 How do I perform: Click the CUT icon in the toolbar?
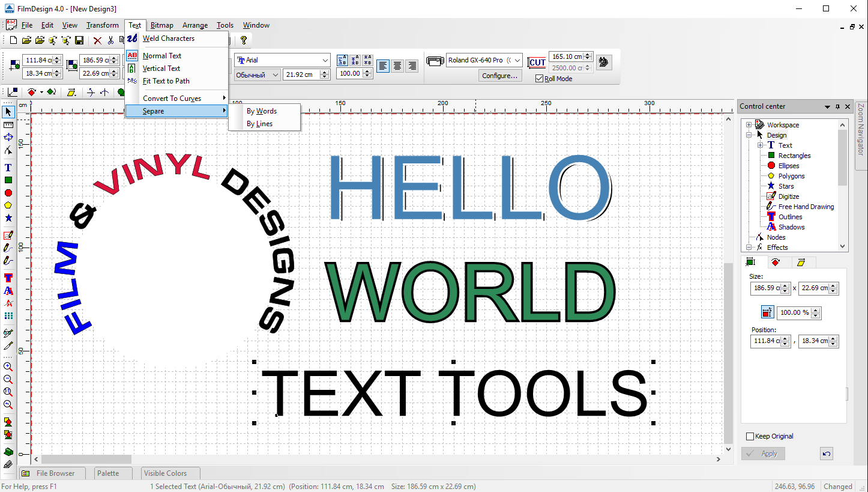(537, 62)
